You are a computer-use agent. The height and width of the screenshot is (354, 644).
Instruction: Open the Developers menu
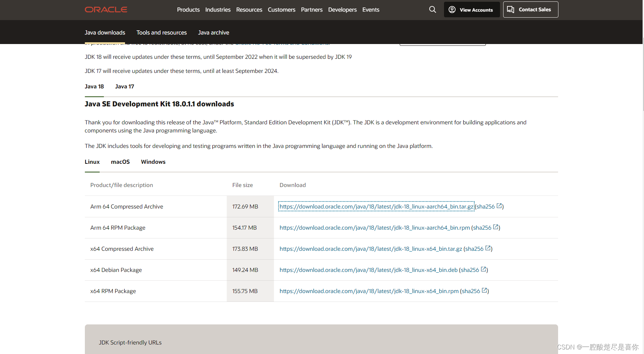[343, 10]
